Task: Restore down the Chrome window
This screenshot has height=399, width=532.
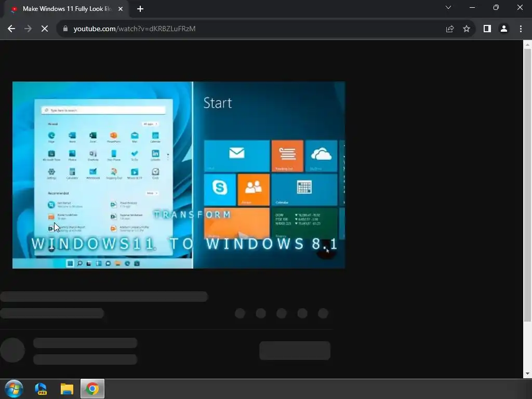Action: tap(496, 7)
